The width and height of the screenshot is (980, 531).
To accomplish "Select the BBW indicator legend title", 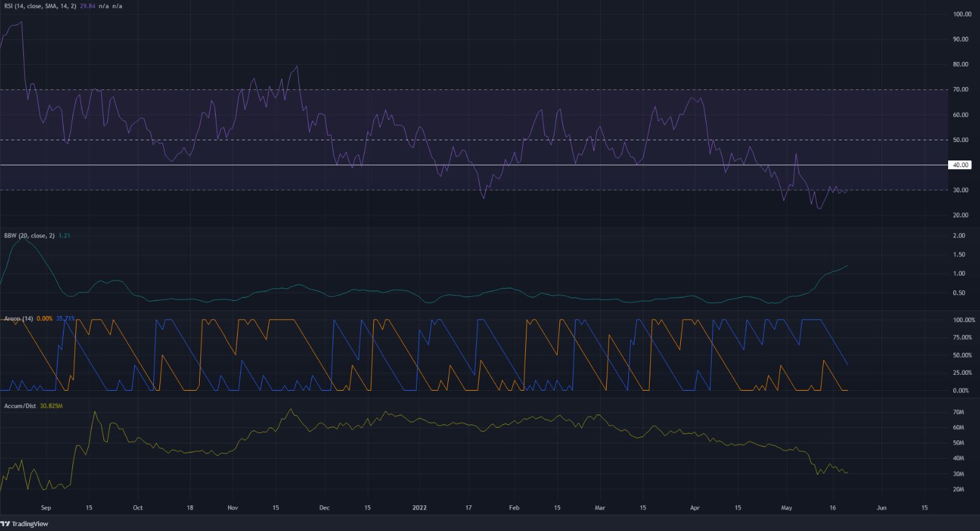I will pos(28,235).
